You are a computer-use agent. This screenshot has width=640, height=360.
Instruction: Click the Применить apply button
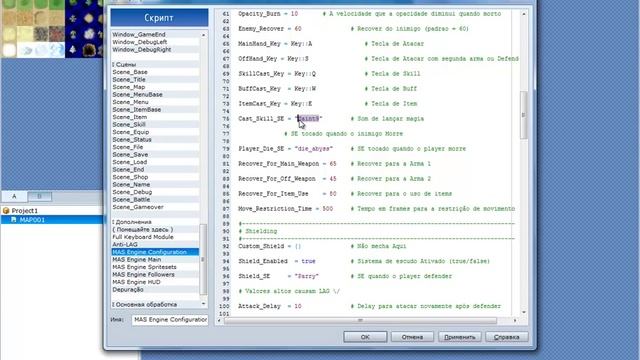[460, 337]
